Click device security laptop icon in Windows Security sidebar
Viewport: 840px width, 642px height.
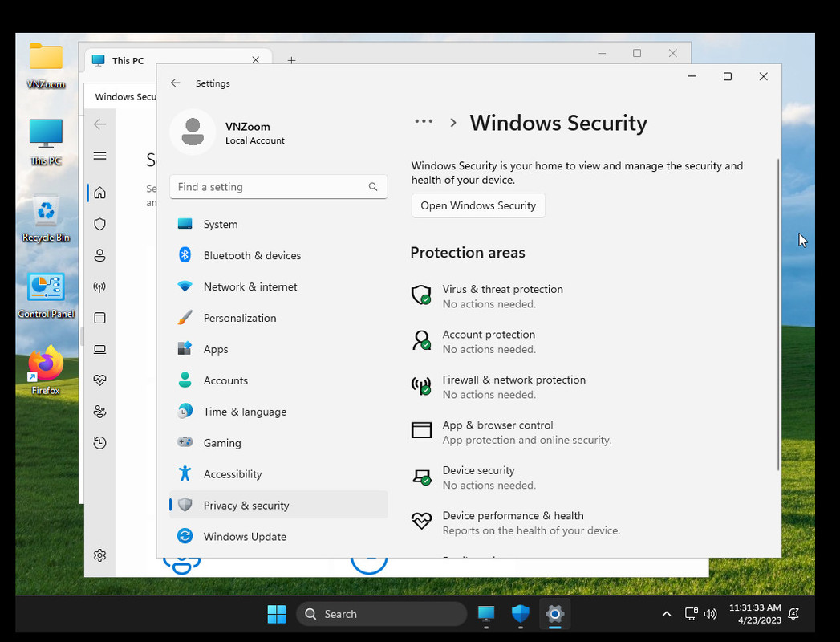point(99,349)
